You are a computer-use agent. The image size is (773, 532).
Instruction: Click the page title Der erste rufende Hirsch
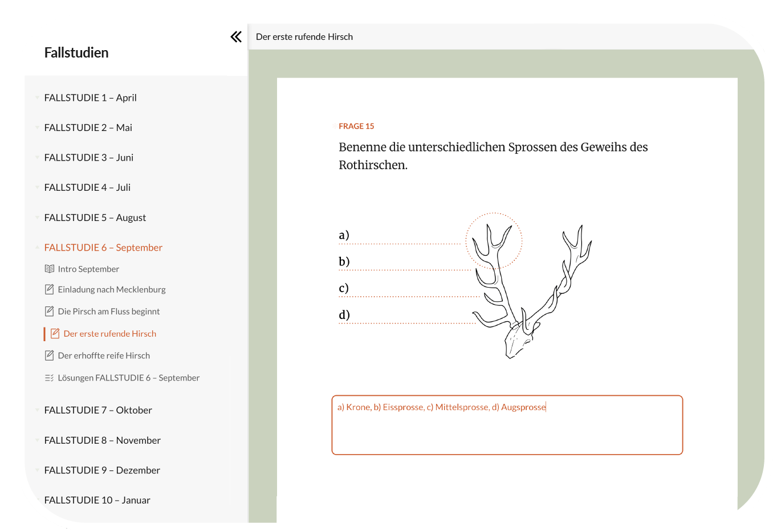(304, 36)
